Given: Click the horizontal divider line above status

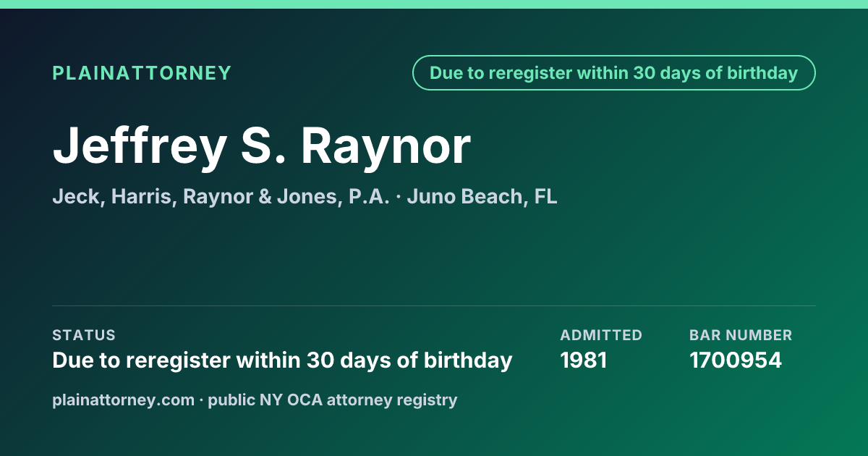Looking at the screenshot, I should pyautogui.click(x=434, y=305).
